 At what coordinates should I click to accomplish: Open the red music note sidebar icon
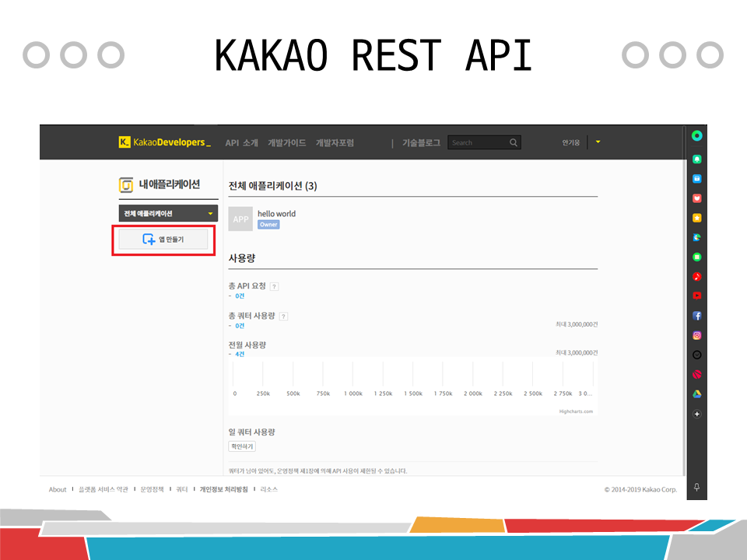[697, 277]
